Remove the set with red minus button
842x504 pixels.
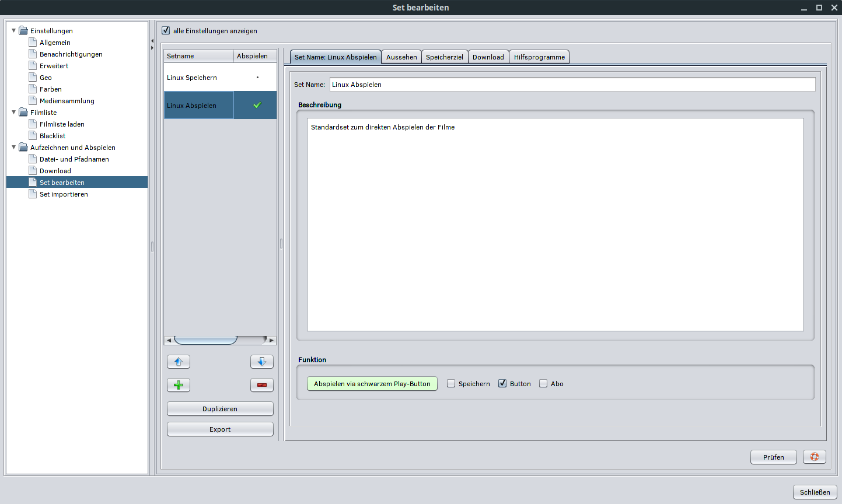tap(261, 385)
